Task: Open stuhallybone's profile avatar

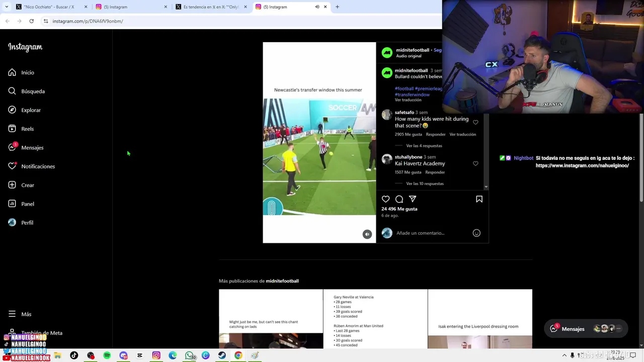Action: pos(387,159)
